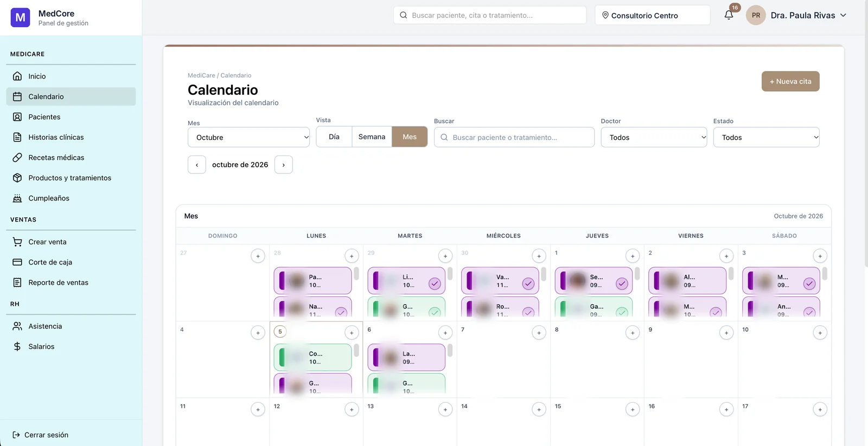Click the Reporte de ventas icon
The height and width of the screenshot is (446, 868).
point(17,282)
